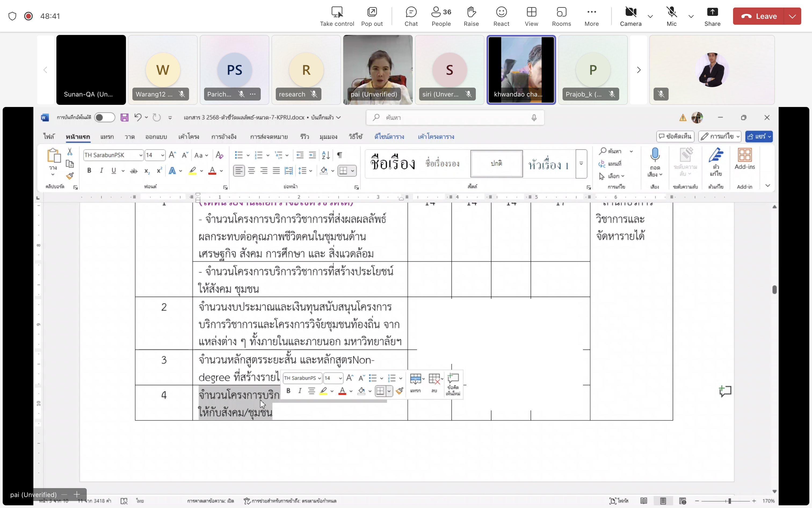Pop out the shared content

pos(372,16)
